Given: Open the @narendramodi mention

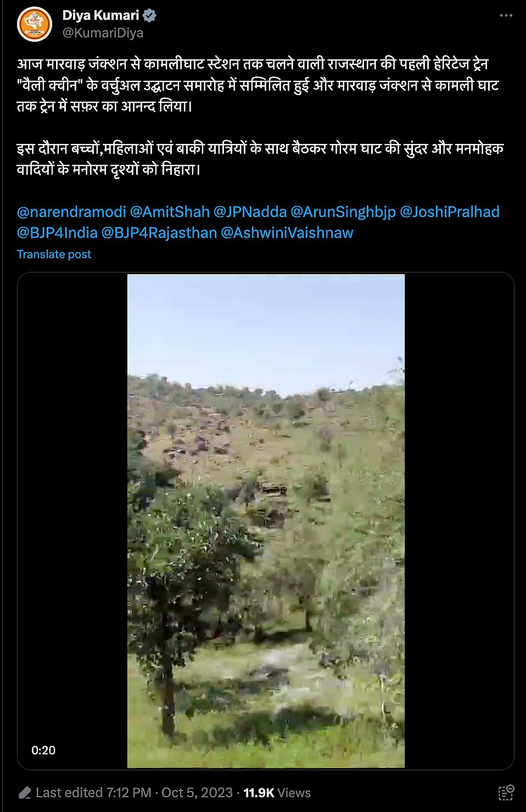Looking at the screenshot, I should click(71, 212).
